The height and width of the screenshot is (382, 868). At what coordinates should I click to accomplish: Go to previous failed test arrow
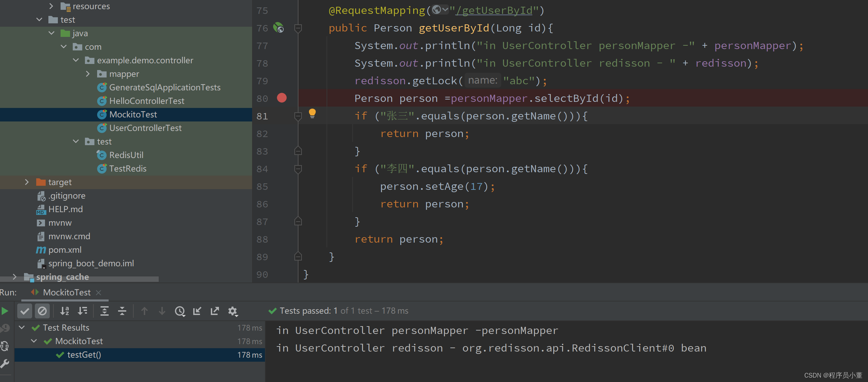point(144,311)
